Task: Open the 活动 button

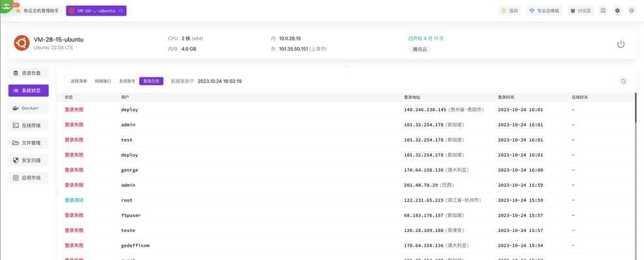Action: coord(510,11)
